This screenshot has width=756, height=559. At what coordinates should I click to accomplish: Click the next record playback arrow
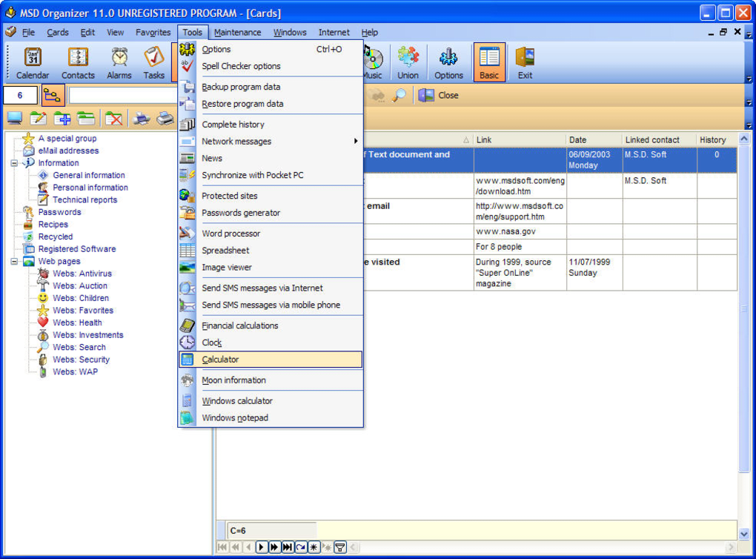click(x=261, y=547)
